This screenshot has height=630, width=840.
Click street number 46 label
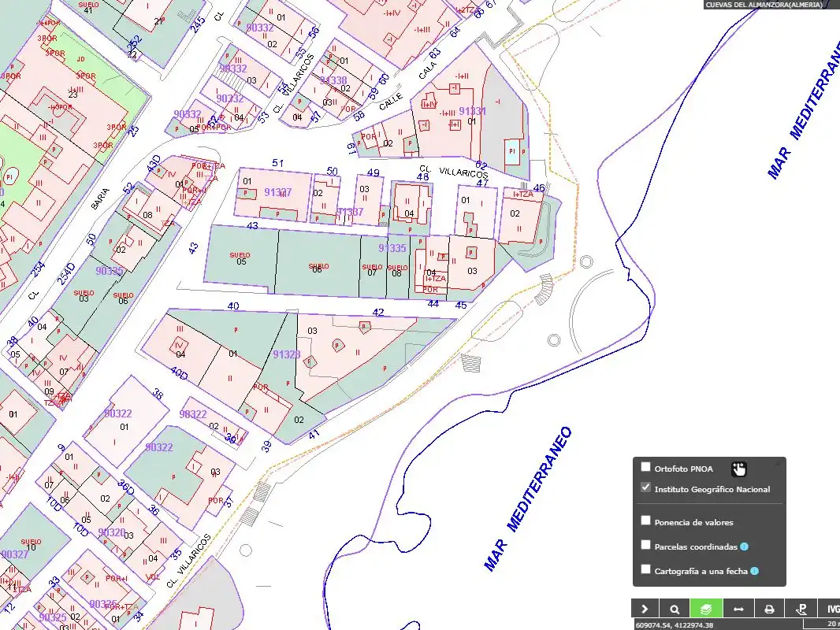539,188
